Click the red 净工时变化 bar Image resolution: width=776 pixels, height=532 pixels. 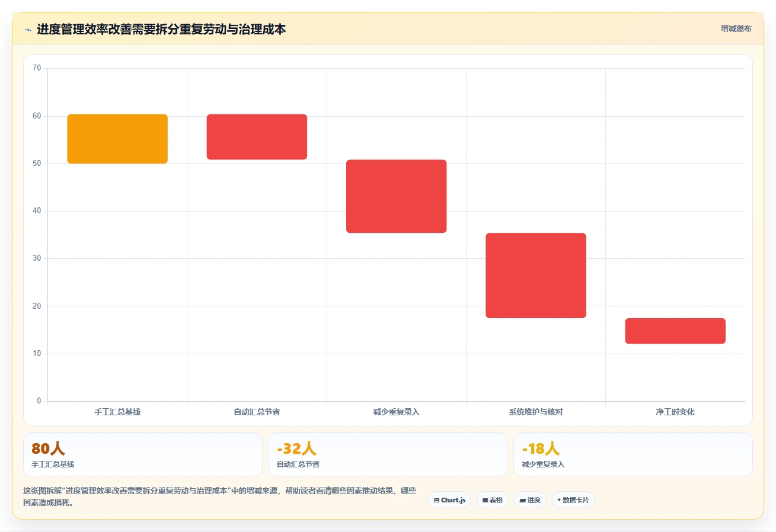(675, 331)
